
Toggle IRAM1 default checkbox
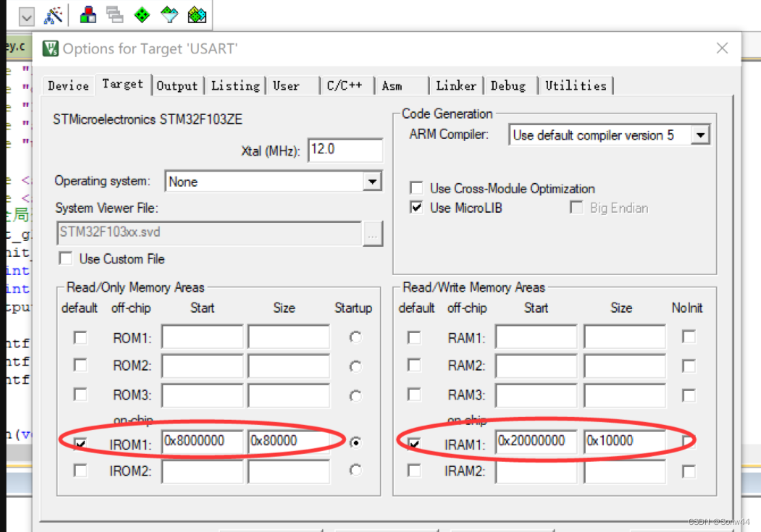pyautogui.click(x=414, y=443)
